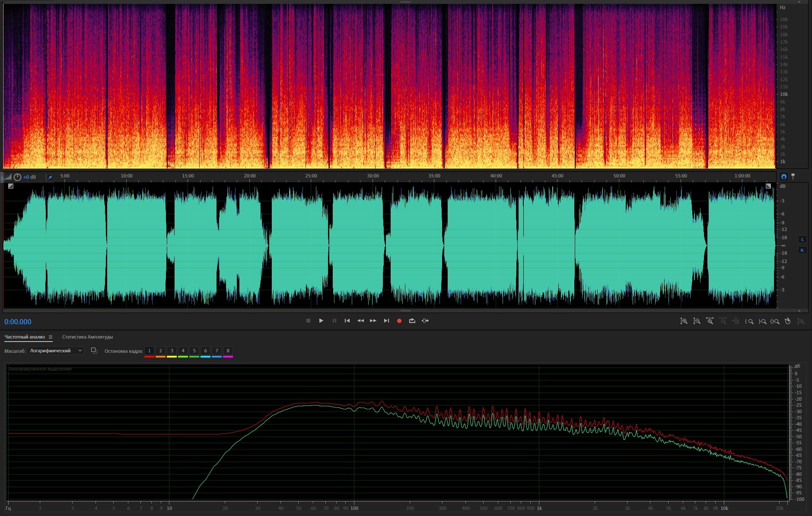Start playback with the Play button
This screenshot has height=516, width=812.
(321, 321)
